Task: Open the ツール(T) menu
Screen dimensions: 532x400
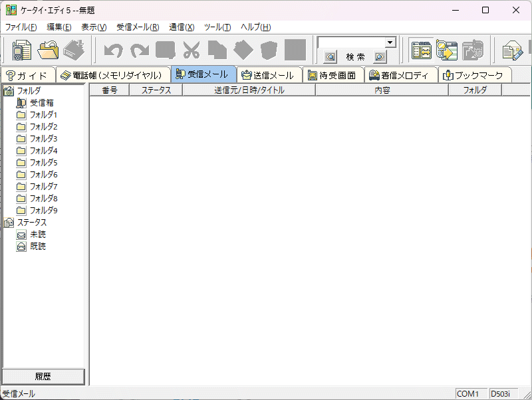Action: [x=217, y=27]
